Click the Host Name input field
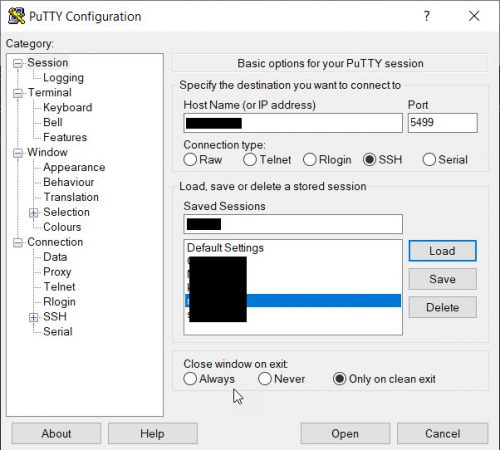 pos(293,123)
